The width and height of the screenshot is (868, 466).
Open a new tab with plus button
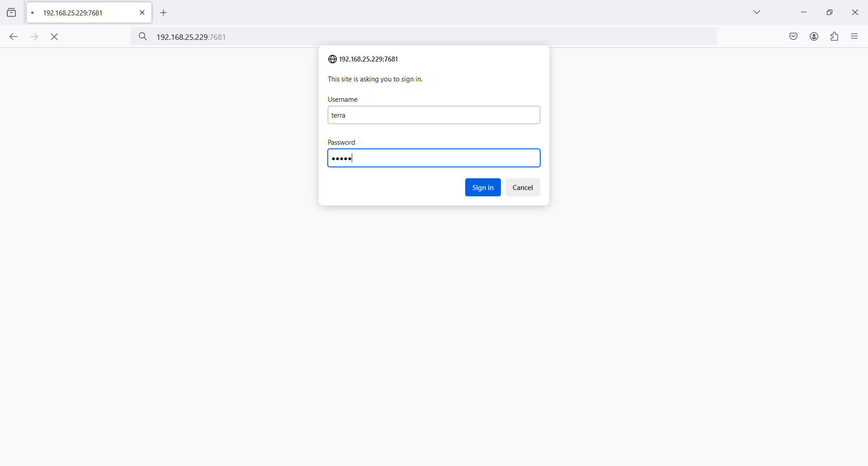[164, 13]
